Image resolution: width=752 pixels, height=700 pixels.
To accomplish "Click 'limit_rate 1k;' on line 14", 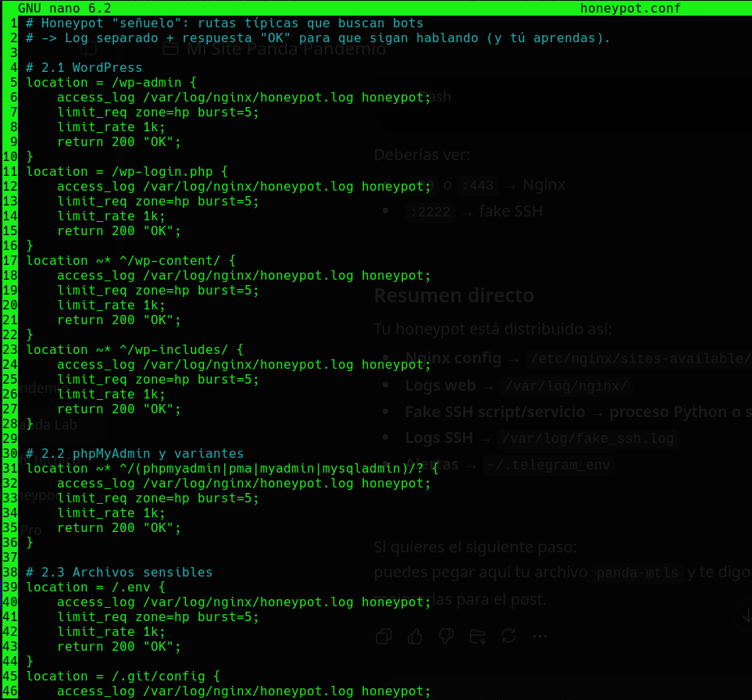I will click(111, 216).
